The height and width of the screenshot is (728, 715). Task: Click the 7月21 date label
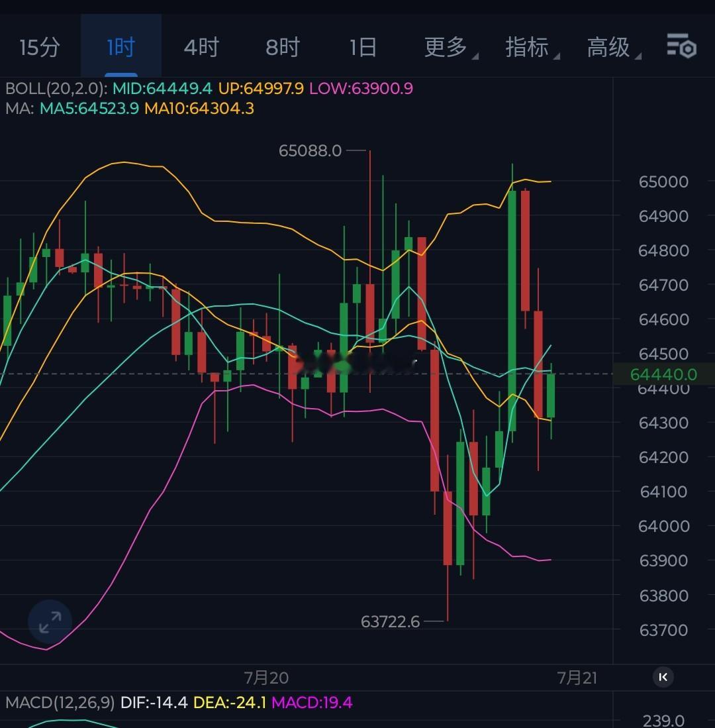[577, 678]
